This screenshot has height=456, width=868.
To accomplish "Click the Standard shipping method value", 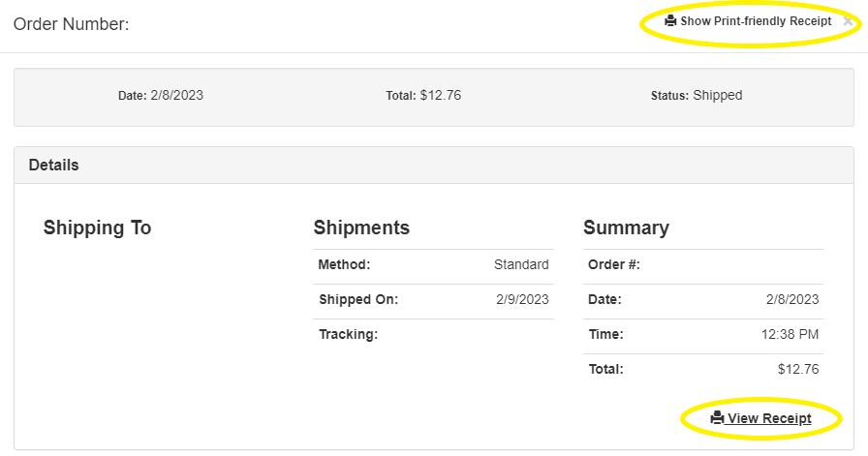I will [521, 264].
